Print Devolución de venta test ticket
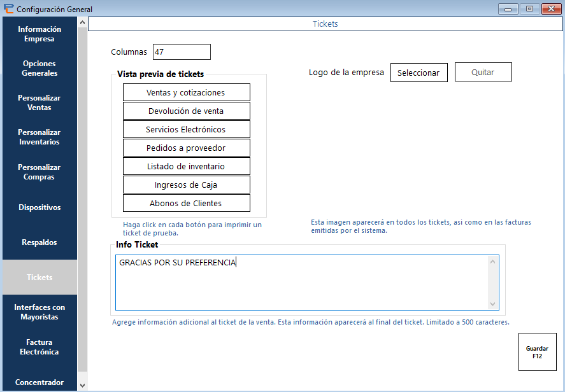This screenshot has height=392, width=565. pos(186,111)
